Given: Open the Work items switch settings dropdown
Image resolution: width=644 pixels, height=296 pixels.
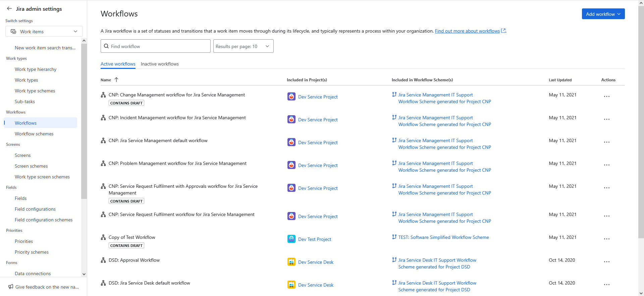Looking at the screenshot, I should pos(44,31).
